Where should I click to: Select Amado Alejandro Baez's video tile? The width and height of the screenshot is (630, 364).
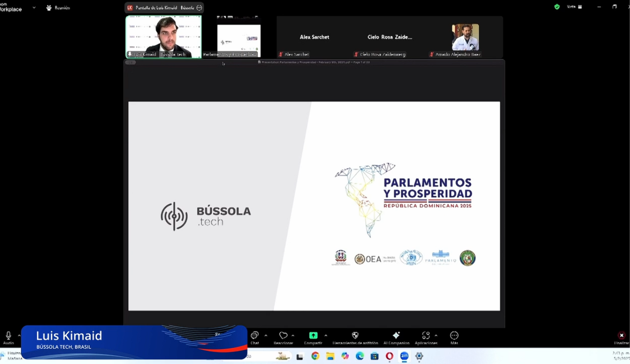465,37
